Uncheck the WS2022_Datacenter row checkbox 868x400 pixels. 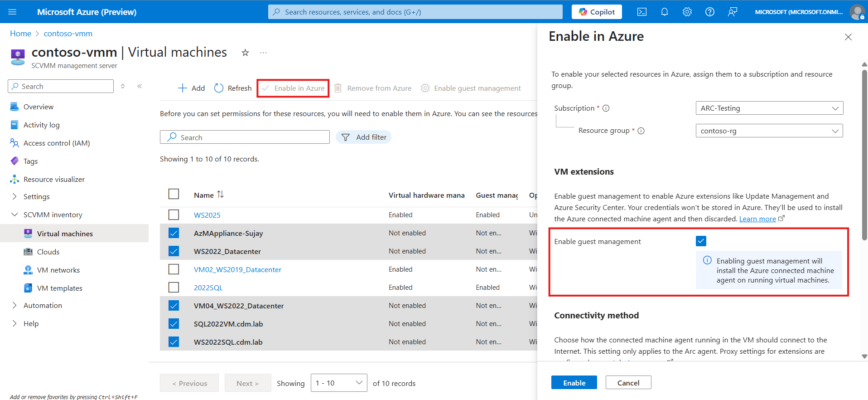174,251
